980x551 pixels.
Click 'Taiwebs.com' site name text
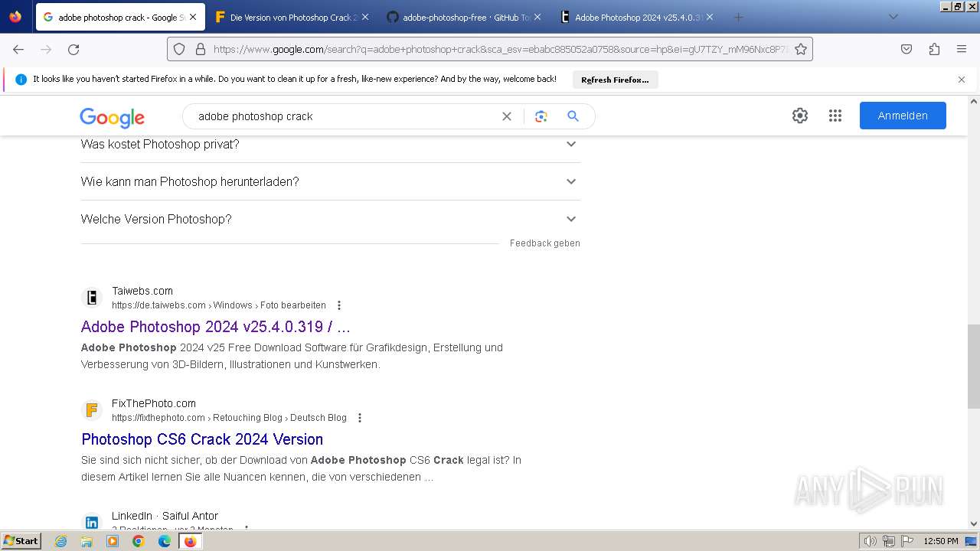click(142, 291)
